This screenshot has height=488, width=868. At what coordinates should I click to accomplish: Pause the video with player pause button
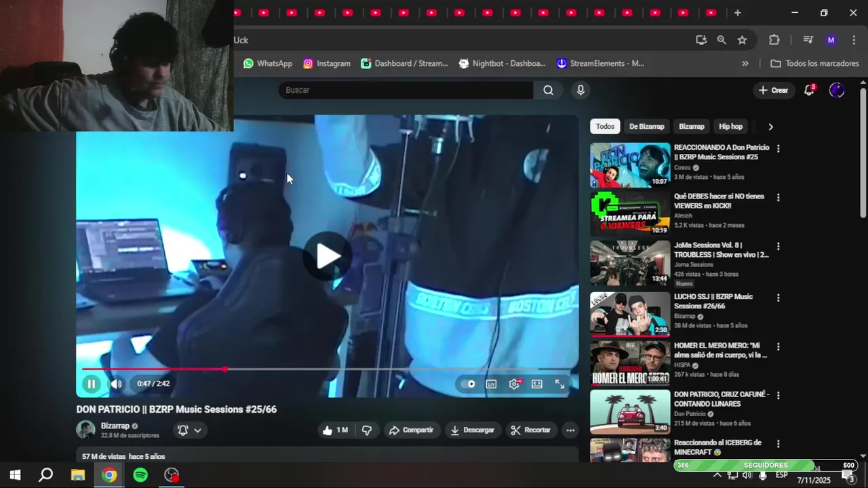click(x=91, y=384)
